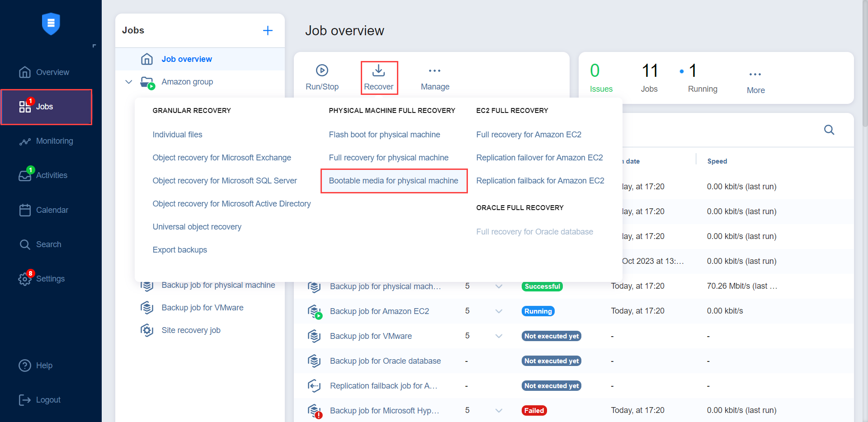Expand the Backup job for Microsoft Hyper-V row chevron
The width and height of the screenshot is (868, 422).
coord(499,411)
